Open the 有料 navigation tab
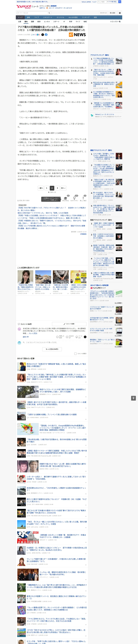 point(95,17)
